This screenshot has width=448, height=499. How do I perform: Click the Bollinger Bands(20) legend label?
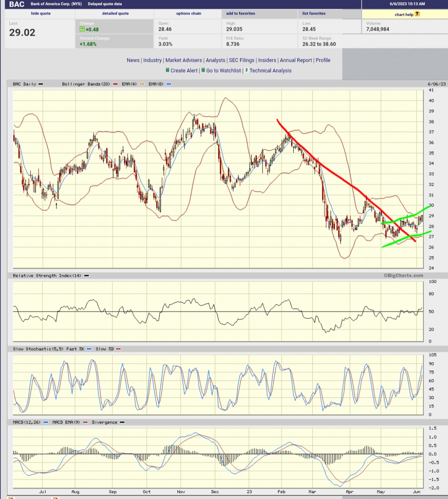pos(86,84)
